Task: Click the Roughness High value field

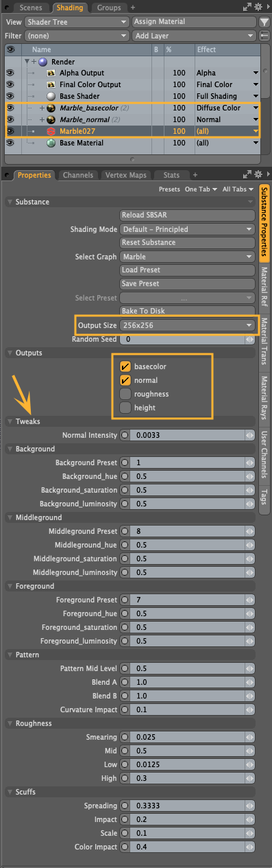Action: (x=187, y=778)
